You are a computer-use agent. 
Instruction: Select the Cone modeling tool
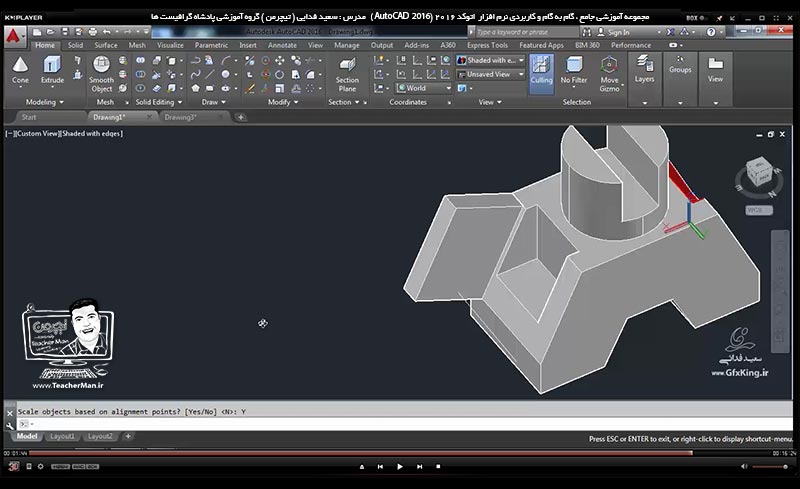tap(20, 71)
